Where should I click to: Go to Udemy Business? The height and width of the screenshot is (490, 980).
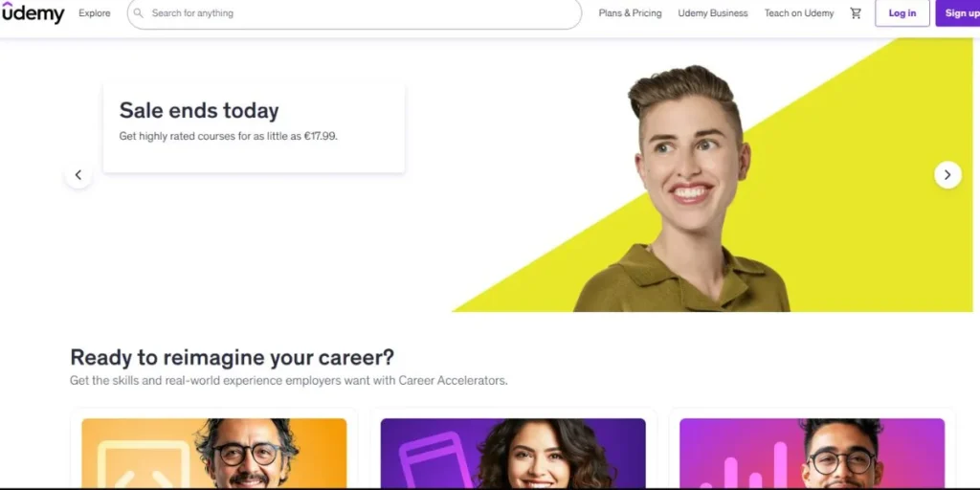click(x=712, y=13)
